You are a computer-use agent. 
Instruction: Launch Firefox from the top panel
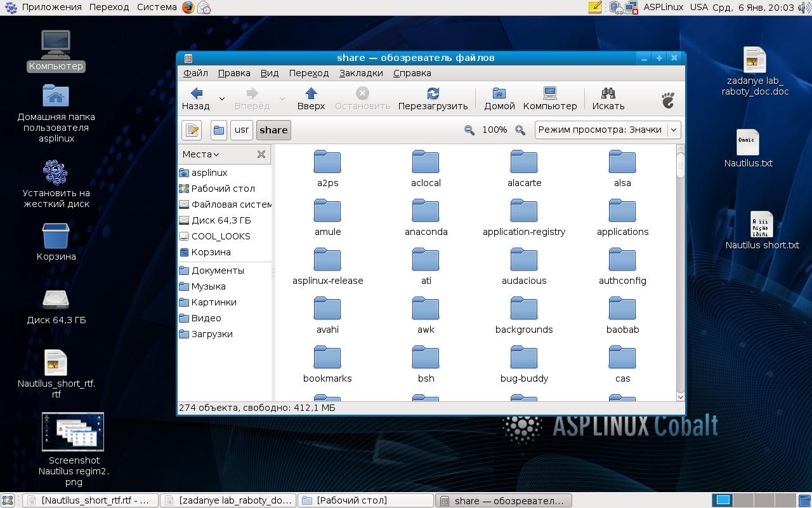click(x=188, y=8)
